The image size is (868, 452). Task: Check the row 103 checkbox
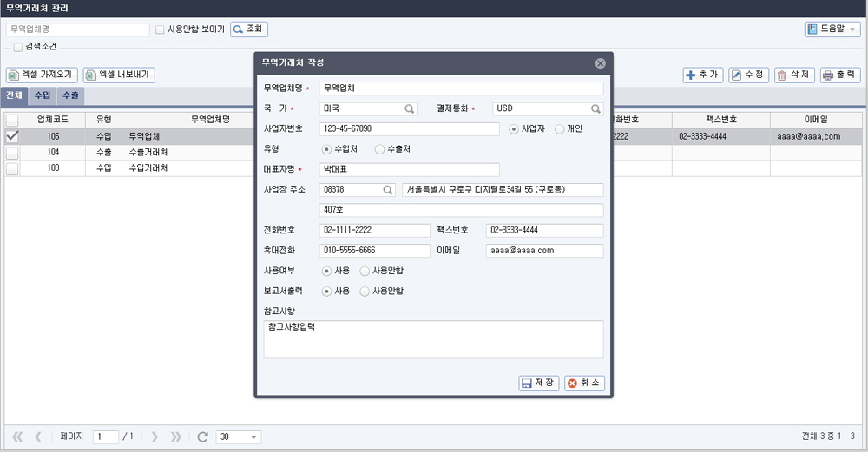[x=12, y=168]
